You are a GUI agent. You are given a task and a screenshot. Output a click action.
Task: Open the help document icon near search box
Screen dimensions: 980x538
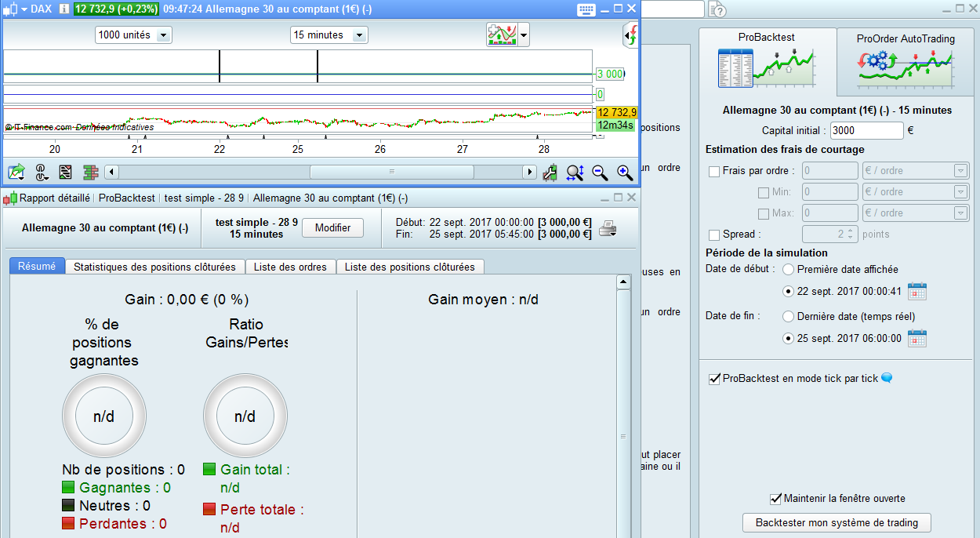717,9
